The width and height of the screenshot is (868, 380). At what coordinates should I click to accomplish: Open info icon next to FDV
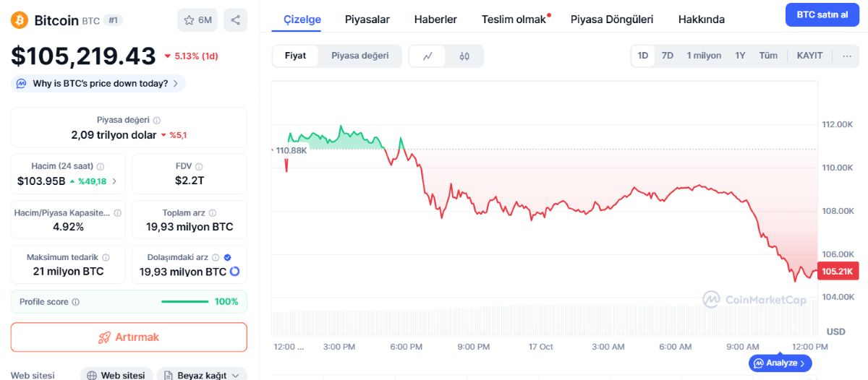click(x=199, y=166)
